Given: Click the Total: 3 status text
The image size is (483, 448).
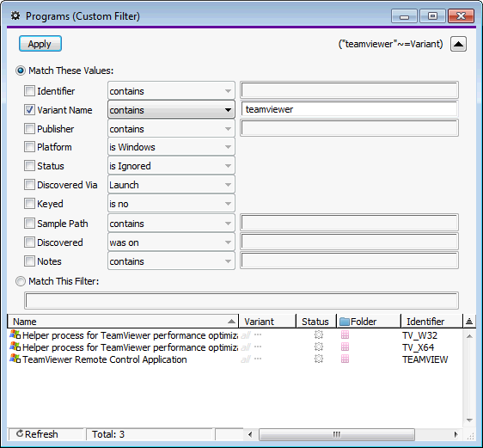Looking at the screenshot, I should pyautogui.click(x=108, y=434).
